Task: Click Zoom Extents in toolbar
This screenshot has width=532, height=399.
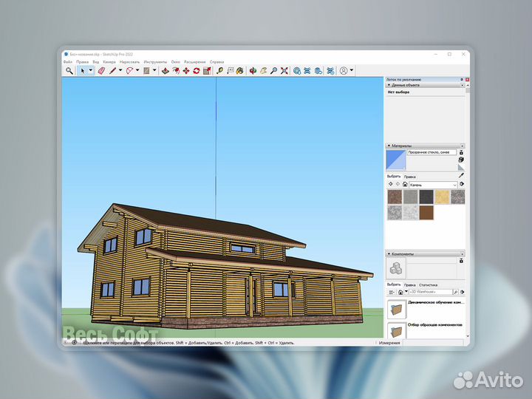Action: click(x=284, y=71)
